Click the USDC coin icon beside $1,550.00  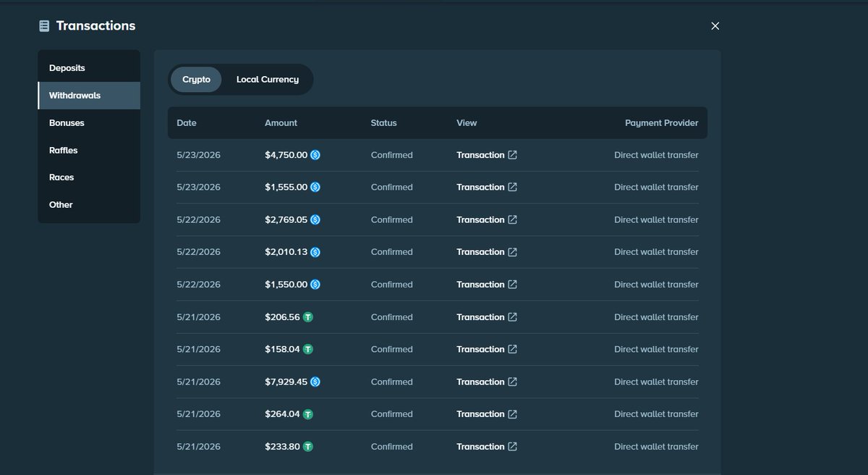tap(315, 285)
